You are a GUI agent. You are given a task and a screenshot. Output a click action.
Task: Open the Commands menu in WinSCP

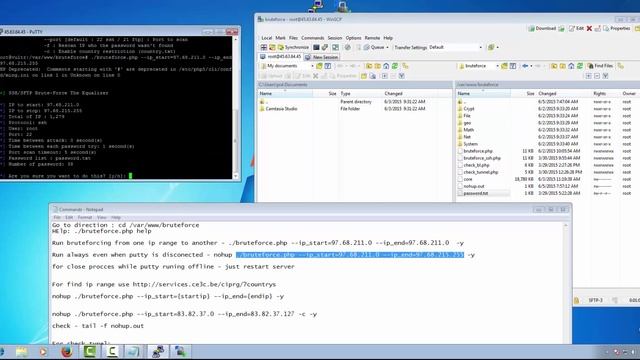click(313, 38)
